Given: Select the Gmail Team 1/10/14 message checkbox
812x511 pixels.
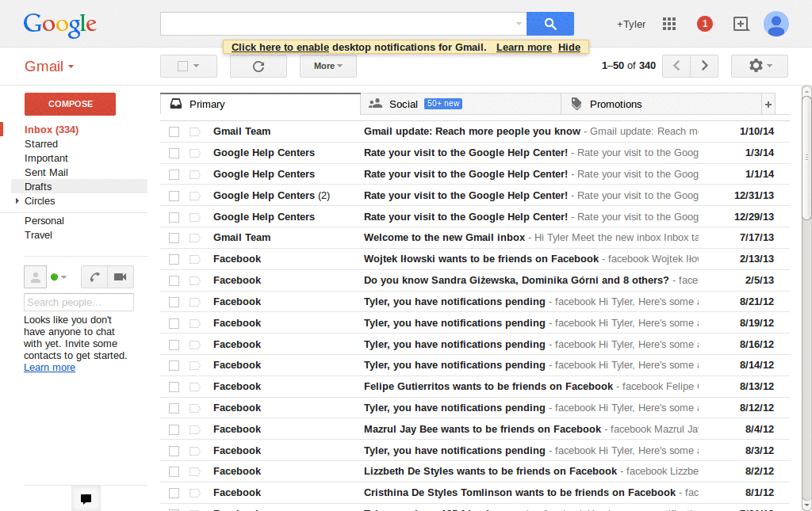Looking at the screenshot, I should coord(174,132).
